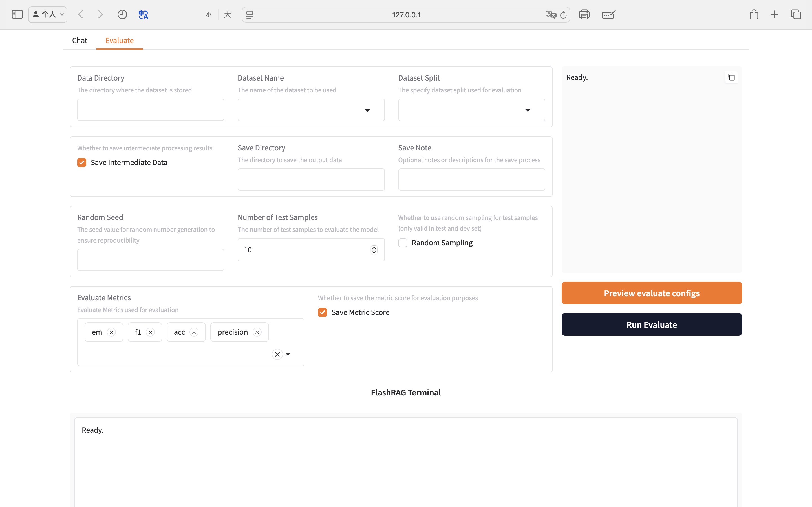
Task: Remove the em metric tag
Action: 112,332
